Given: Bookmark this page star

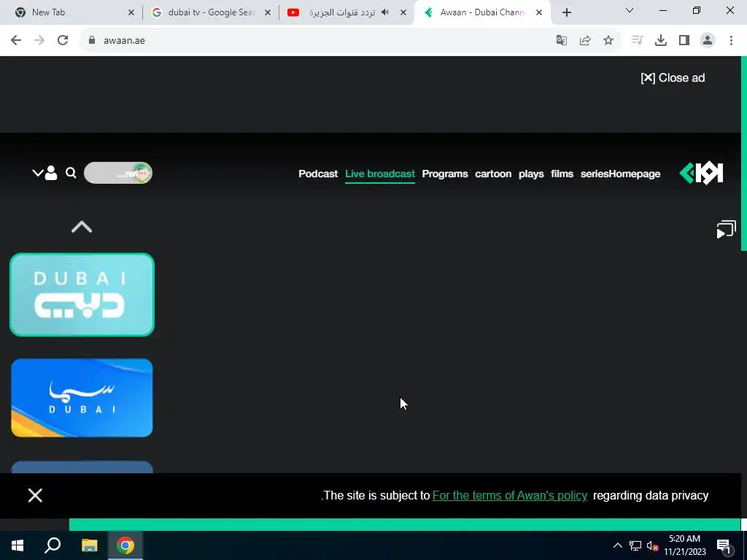Looking at the screenshot, I should 608,41.
